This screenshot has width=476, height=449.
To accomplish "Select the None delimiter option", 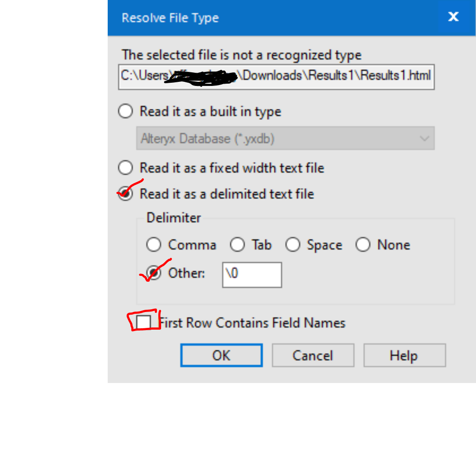I will [x=363, y=245].
